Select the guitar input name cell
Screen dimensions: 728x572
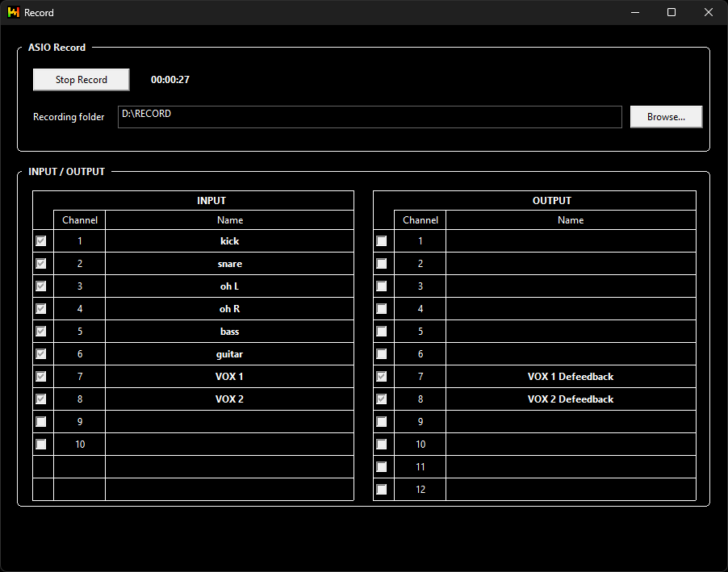[229, 354]
